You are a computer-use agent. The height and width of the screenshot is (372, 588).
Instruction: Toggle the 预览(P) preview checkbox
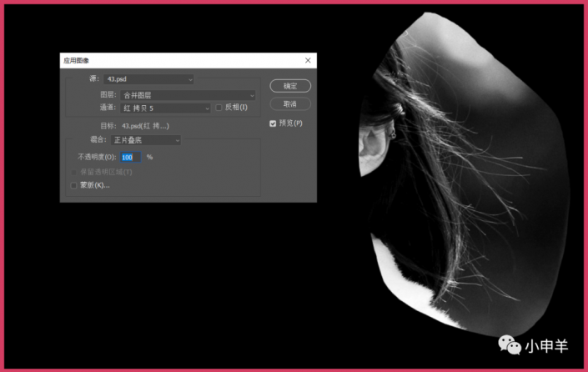point(273,123)
